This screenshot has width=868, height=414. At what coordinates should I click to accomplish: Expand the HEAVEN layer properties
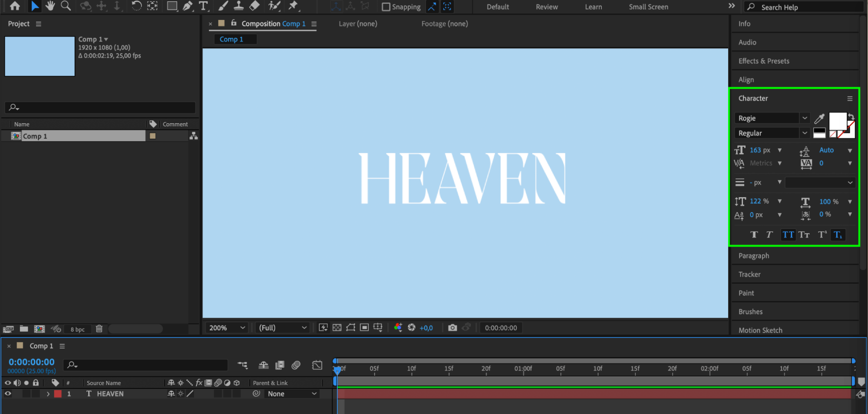tap(48, 394)
